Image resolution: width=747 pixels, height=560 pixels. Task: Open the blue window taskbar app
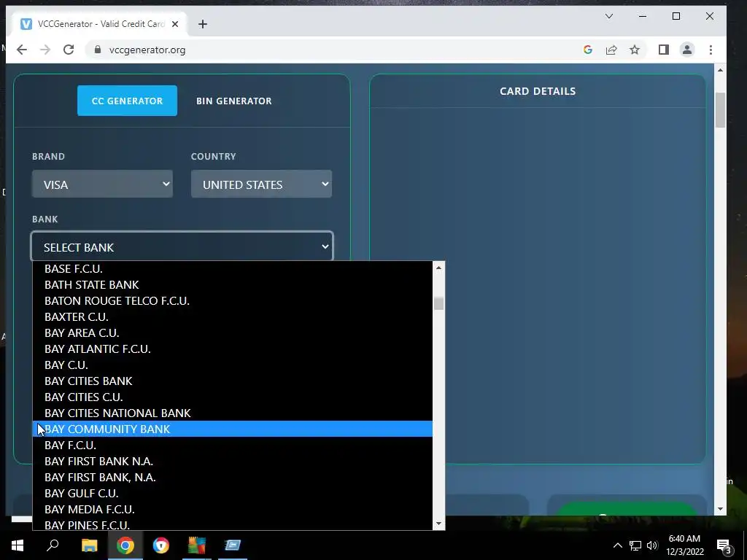coord(233,545)
